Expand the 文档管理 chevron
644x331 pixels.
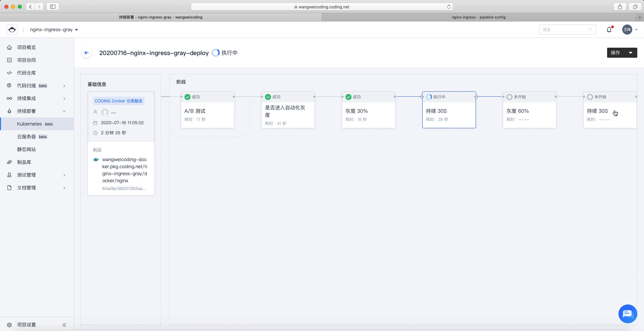pyautogui.click(x=64, y=188)
